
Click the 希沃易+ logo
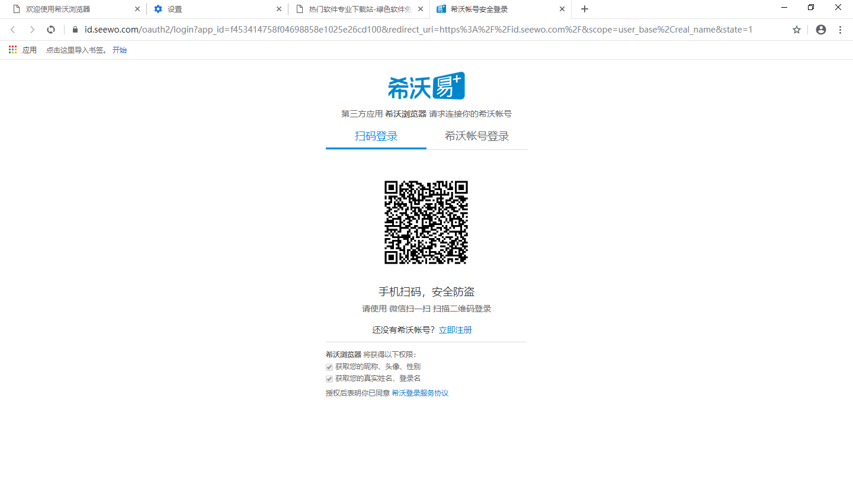[x=426, y=86]
